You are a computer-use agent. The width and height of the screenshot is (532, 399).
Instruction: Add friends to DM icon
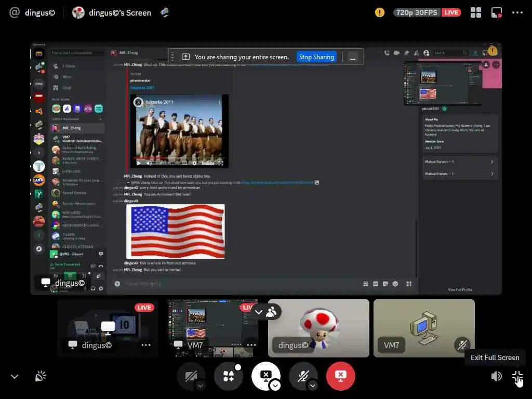coord(416,53)
